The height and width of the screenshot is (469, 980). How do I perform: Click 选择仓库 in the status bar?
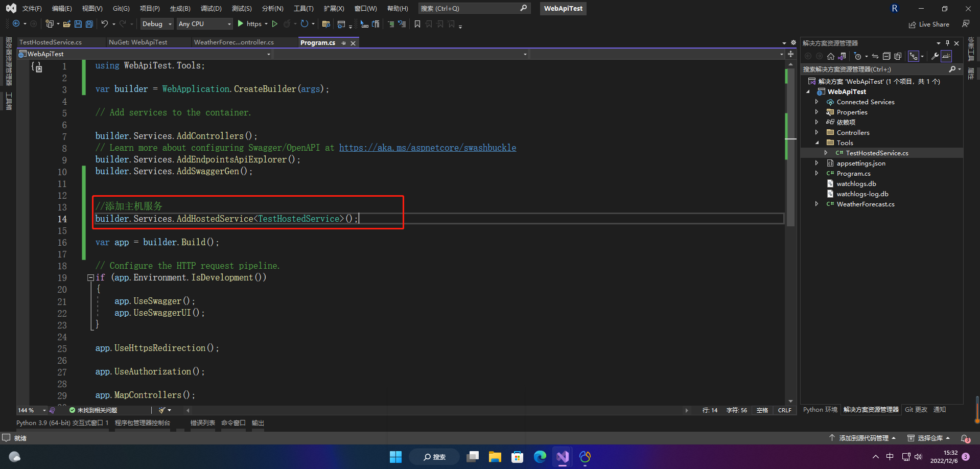coord(928,438)
